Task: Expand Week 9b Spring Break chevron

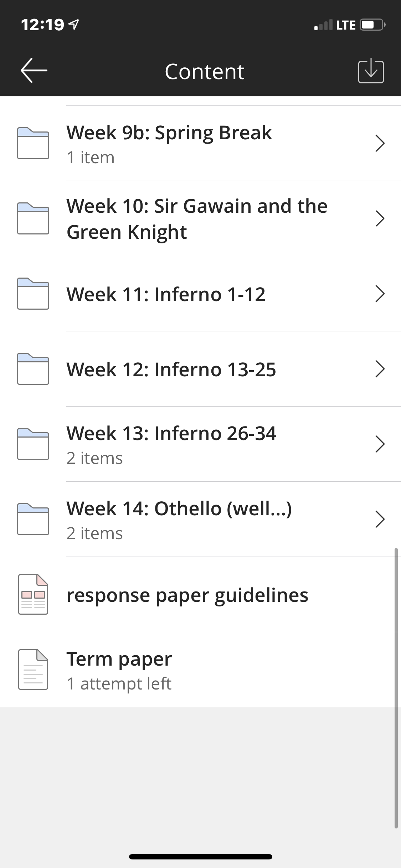Action: (380, 143)
